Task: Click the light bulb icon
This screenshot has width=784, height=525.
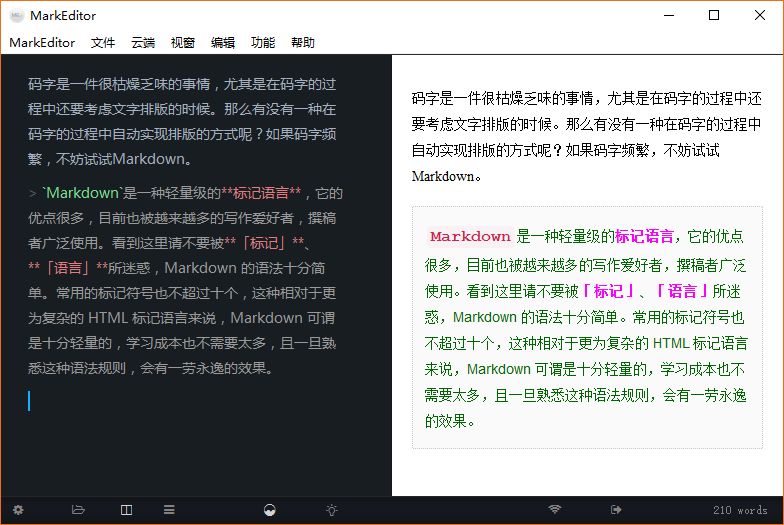Action: pyautogui.click(x=332, y=510)
